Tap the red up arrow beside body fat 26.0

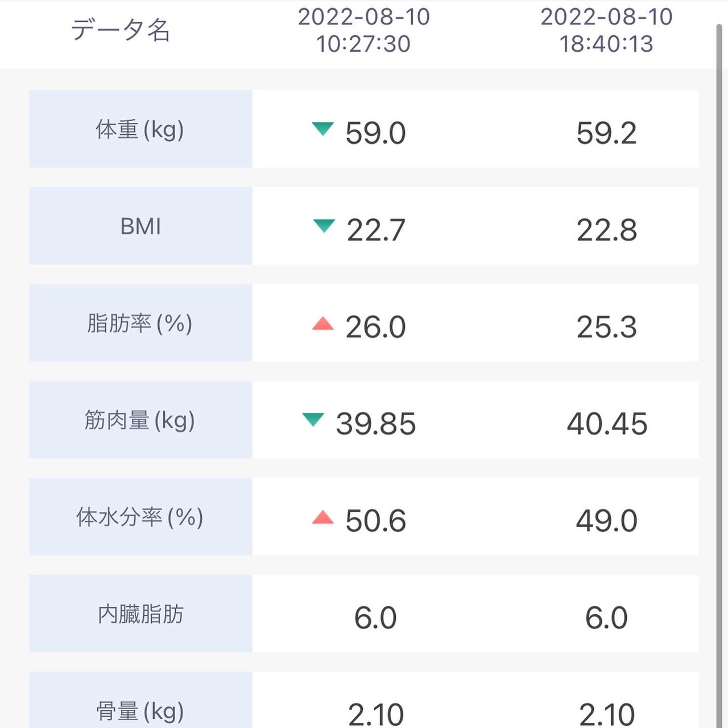tap(323, 324)
